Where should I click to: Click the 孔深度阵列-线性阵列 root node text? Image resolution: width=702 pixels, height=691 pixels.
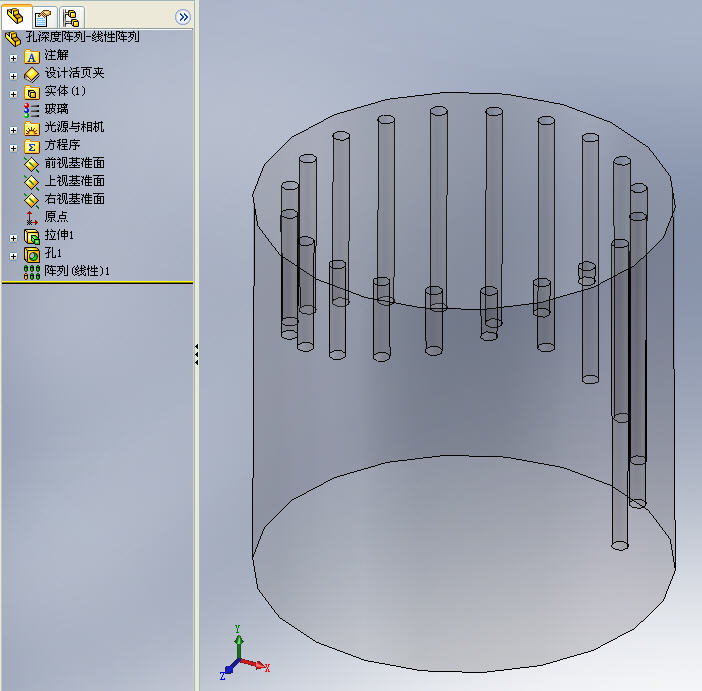point(82,37)
